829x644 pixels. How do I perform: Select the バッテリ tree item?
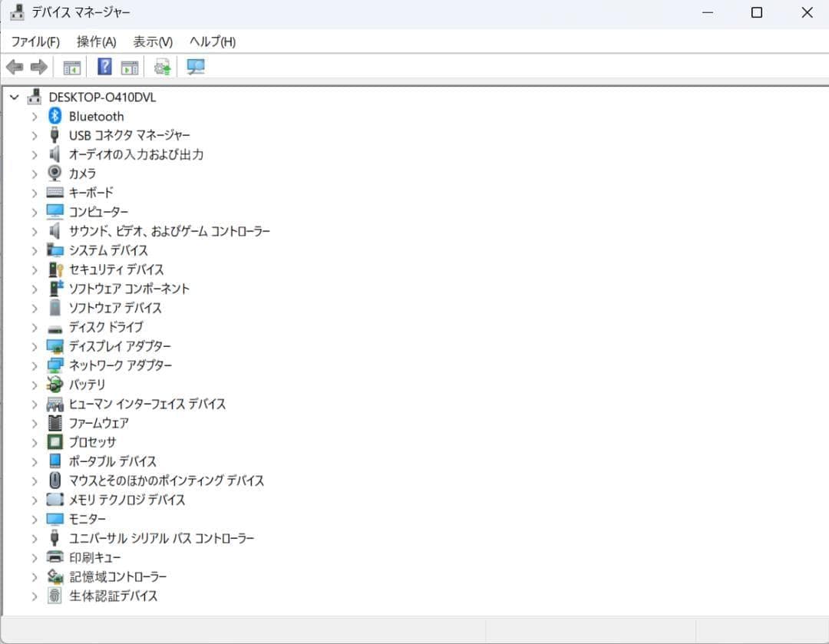87,385
